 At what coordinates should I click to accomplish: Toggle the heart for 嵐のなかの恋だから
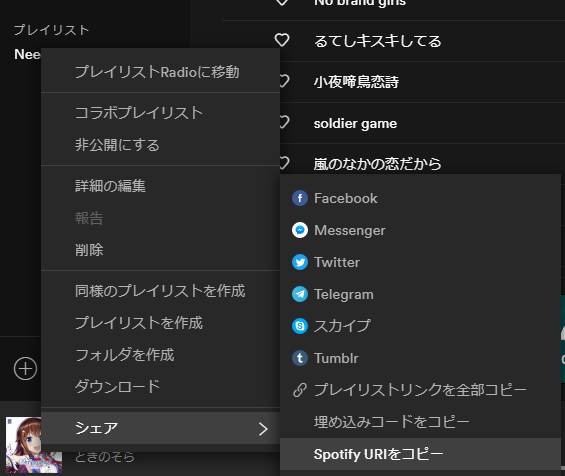(284, 163)
